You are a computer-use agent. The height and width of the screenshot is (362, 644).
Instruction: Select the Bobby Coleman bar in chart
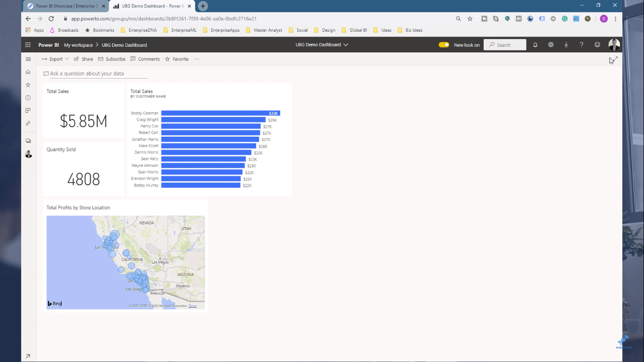pyautogui.click(x=221, y=113)
